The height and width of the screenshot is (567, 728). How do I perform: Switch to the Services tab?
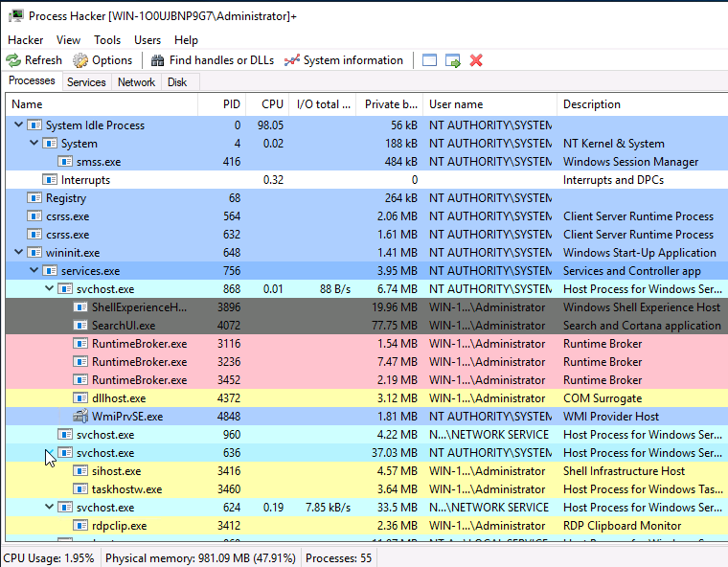pos(86,82)
